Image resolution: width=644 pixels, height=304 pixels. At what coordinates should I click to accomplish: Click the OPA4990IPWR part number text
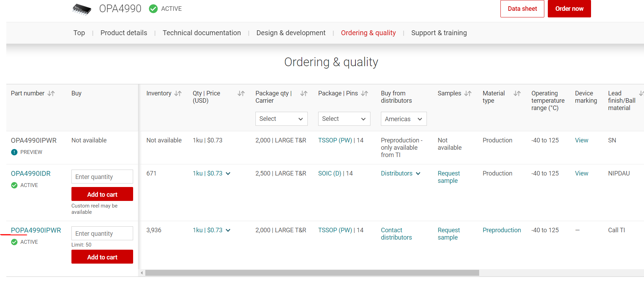[34, 140]
